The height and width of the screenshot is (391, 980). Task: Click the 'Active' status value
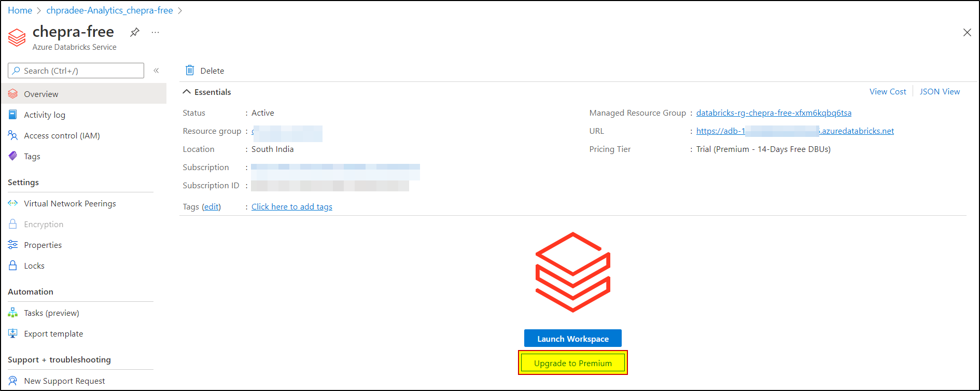263,113
